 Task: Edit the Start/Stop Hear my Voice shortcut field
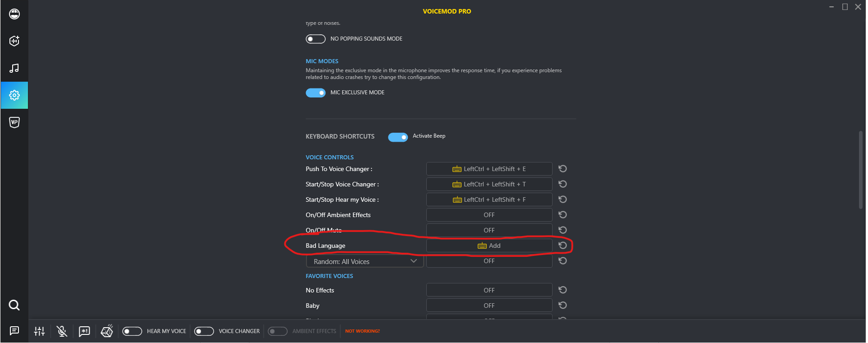coord(489,199)
